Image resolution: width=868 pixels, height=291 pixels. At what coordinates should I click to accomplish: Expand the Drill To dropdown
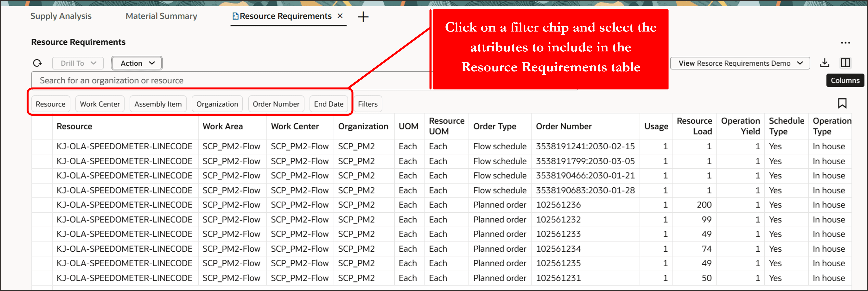coord(78,63)
